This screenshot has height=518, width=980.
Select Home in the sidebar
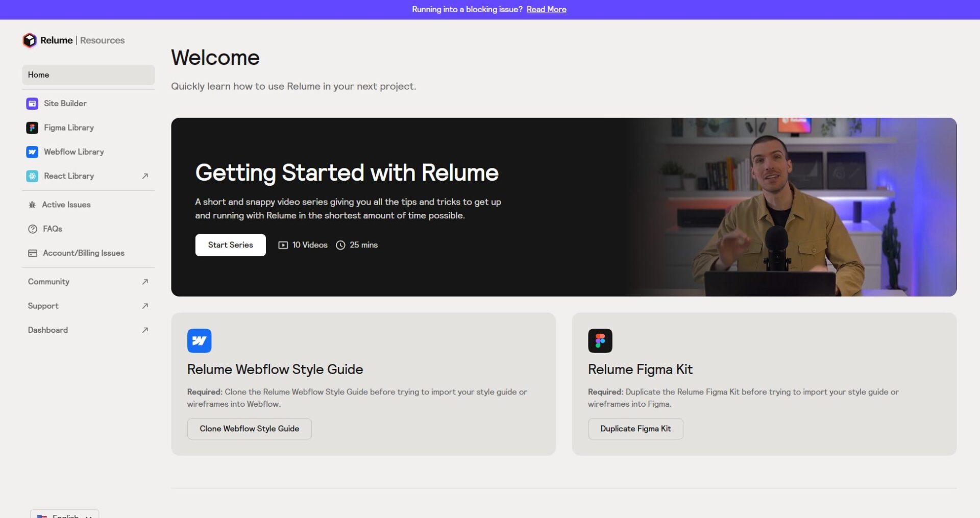(x=88, y=75)
